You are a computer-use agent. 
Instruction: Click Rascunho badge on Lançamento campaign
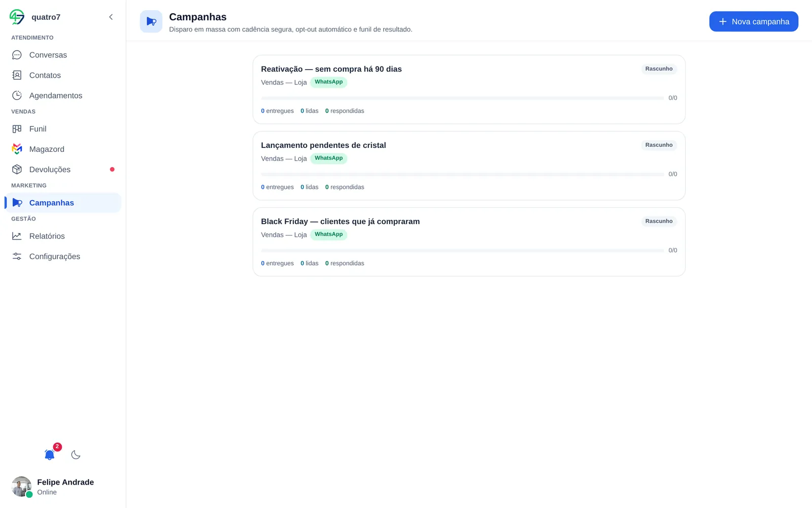[659, 145]
